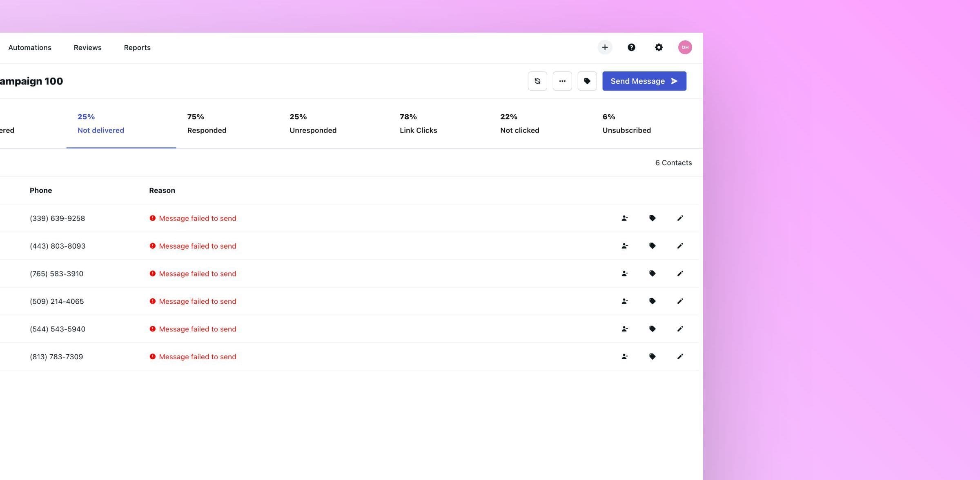Open the OH profile avatar

(x=685, y=47)
